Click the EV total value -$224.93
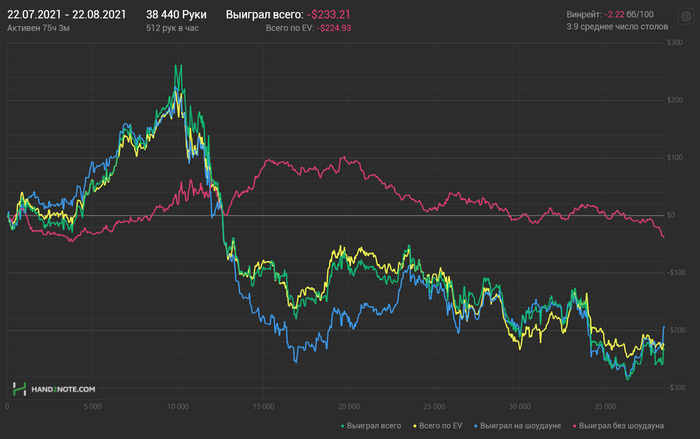 click(334, 28)
